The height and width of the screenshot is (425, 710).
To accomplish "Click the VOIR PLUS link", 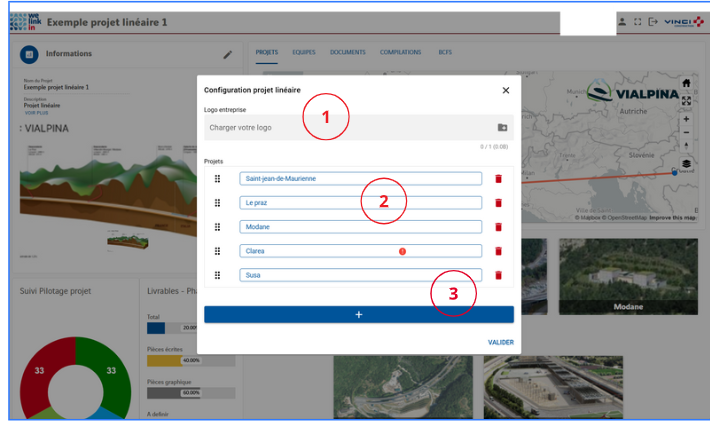I will point(35,112).
